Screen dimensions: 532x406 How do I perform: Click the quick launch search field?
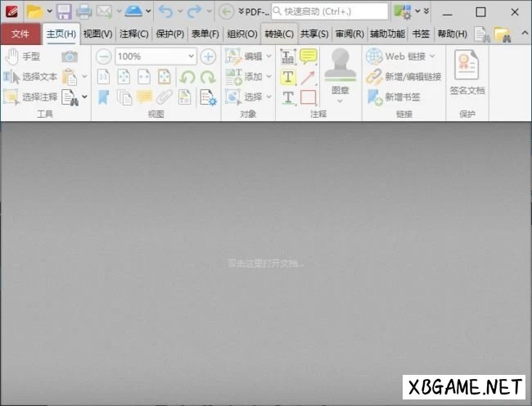[x=329, y=11]
